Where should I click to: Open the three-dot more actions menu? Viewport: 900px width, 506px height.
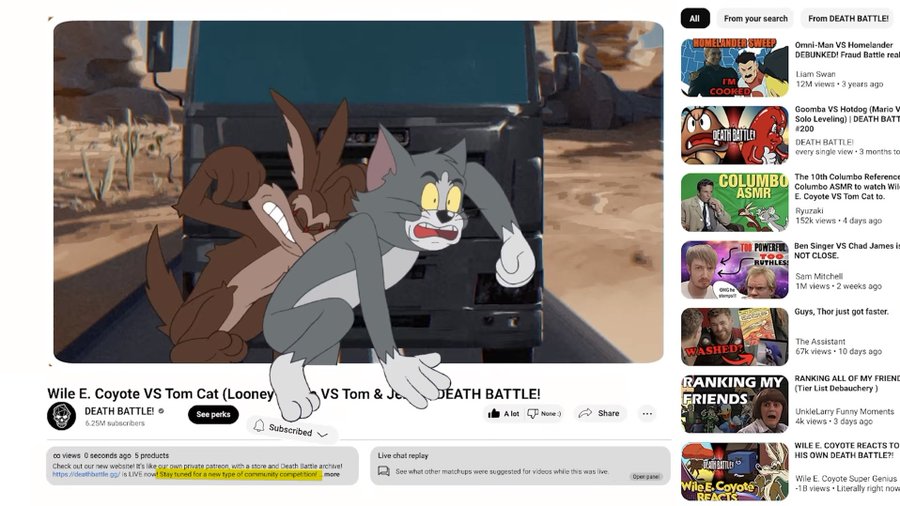647,413
